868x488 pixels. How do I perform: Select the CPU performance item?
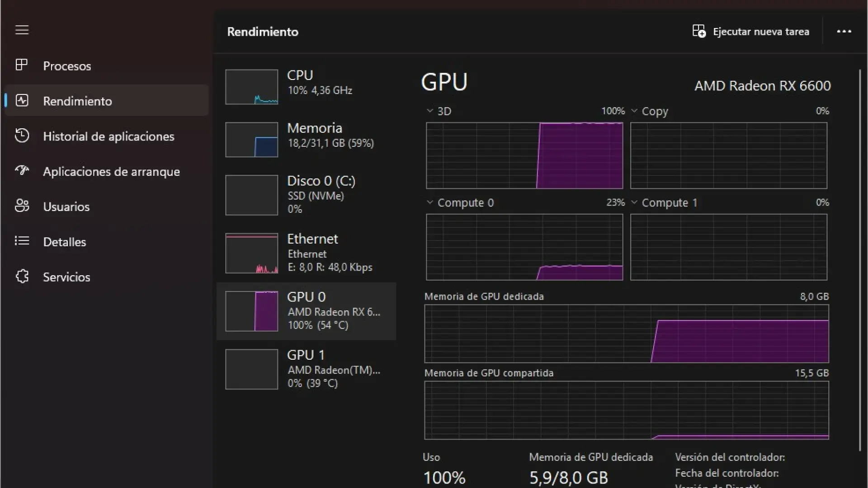307,86
